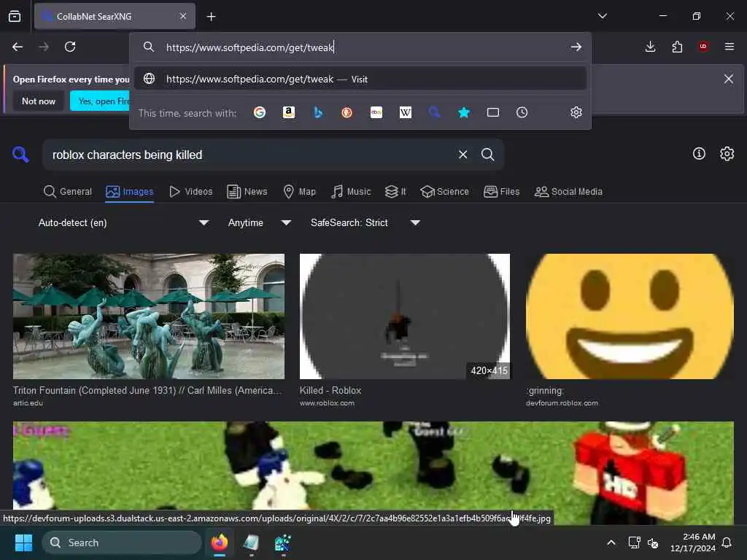The image size is (747, 560).
Task: Open the Triton Fountain image thumbnail
Action: tap(149, 316)
